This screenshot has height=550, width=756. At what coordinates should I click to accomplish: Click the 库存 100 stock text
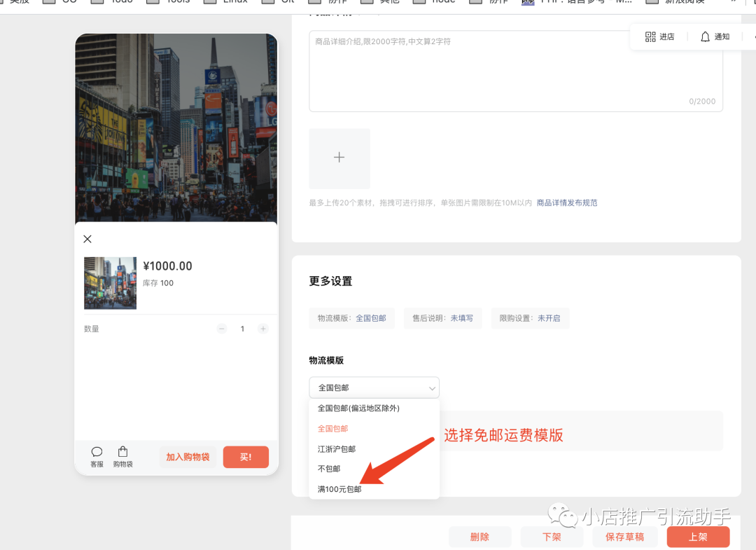click(158, 283)
